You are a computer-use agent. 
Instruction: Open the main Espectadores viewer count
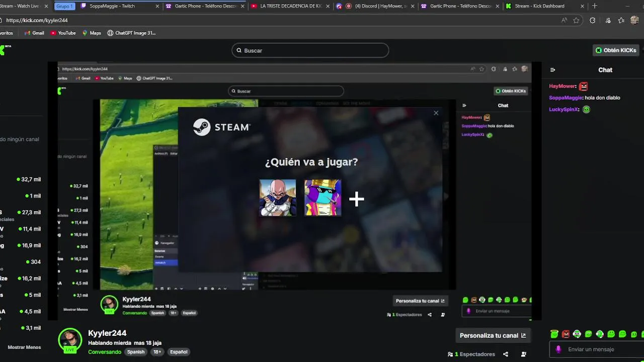click(x=471, y=354)
